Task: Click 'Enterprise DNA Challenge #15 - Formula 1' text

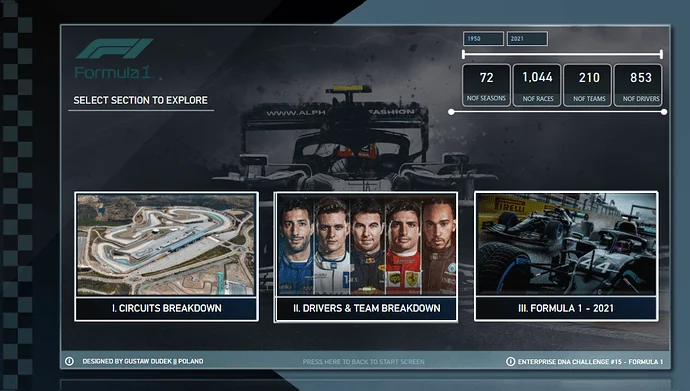Action: point(590,362)
